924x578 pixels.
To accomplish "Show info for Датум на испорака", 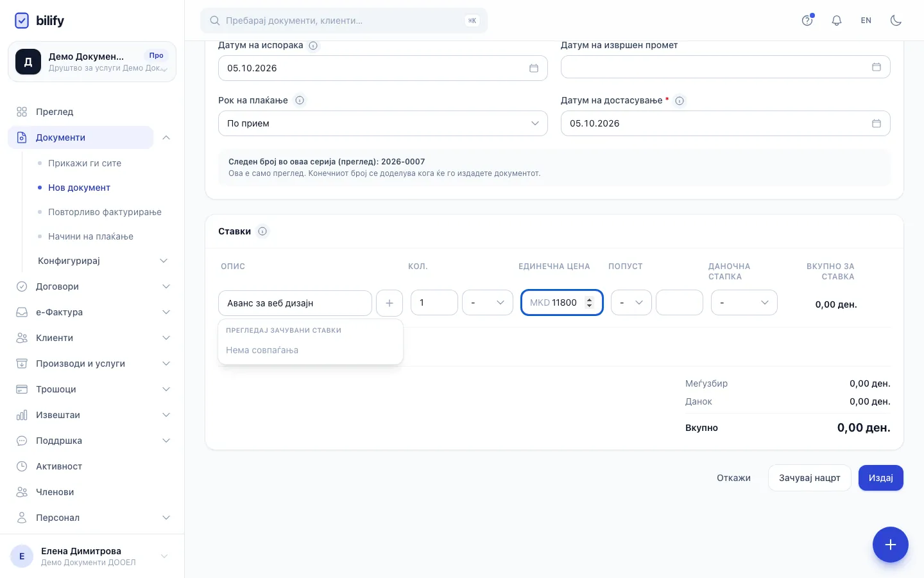I will [x=313, y=46].
